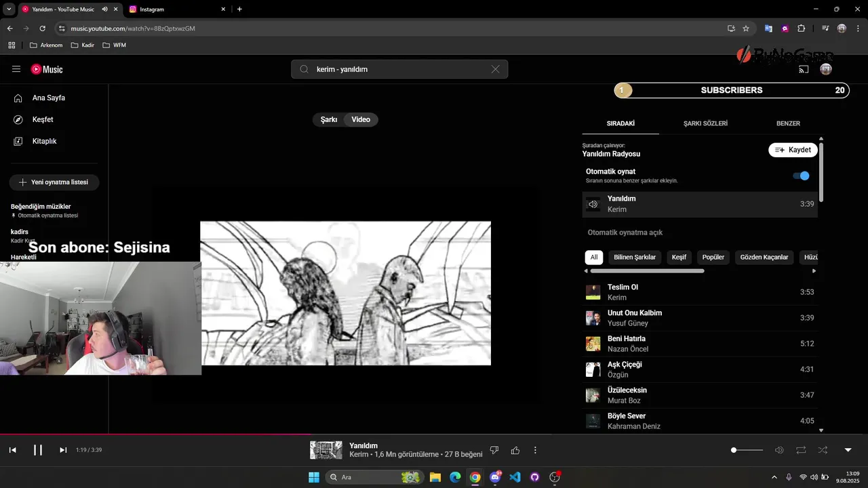Toggle repeat mode in player bar
868x488 pixels.
coord(801,450)
